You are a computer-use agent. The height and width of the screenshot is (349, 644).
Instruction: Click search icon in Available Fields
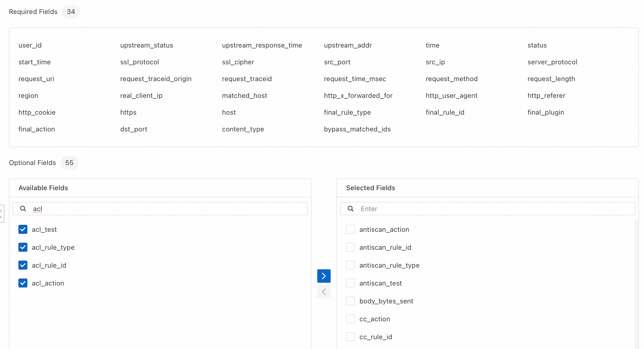tap(23, 209)
